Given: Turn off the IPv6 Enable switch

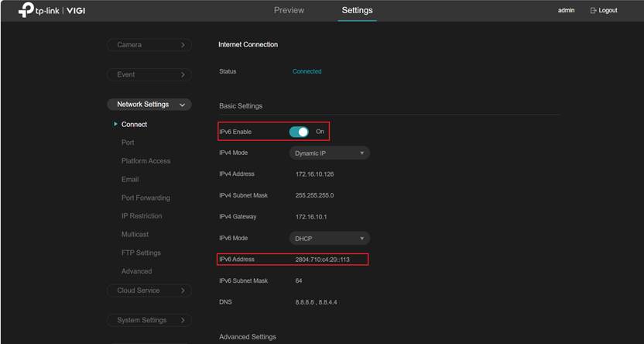Looking at the screenshot, I should point(299,132).
